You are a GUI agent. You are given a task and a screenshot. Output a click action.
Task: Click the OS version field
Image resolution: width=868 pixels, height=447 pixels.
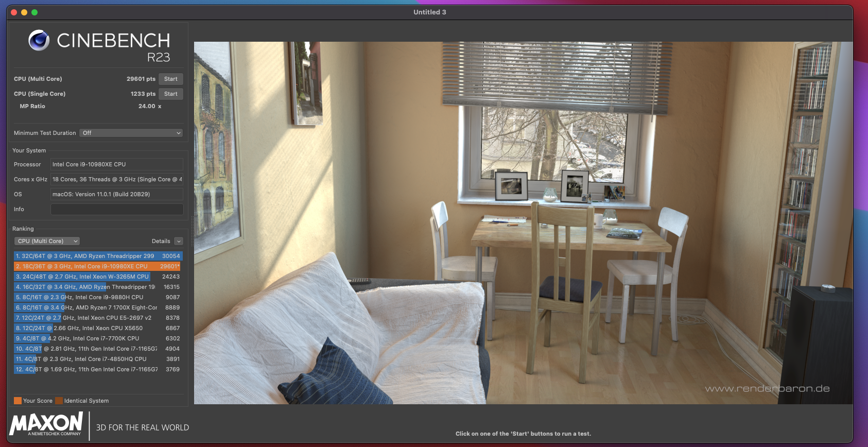pyautogui.click(x=117, y=194)
